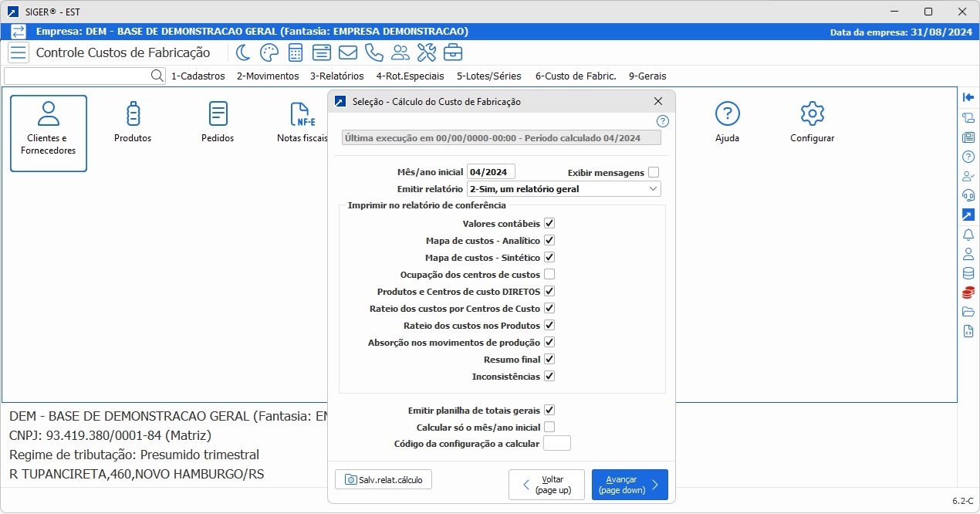Toggle Calcular só o mês/ano inicial
The width and height of the screenshot is (980, 514).
[549, 427]
